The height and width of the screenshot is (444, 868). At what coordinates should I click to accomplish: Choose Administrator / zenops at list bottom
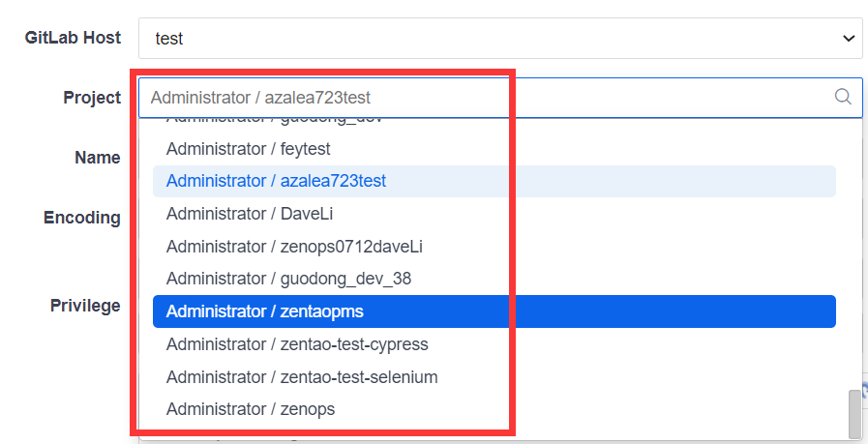(x=251, y=409)
